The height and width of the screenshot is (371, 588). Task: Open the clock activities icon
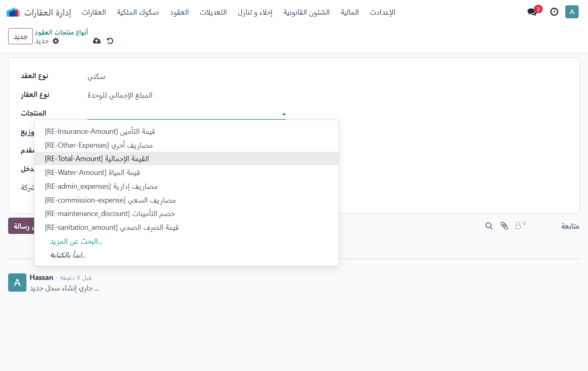554,12
